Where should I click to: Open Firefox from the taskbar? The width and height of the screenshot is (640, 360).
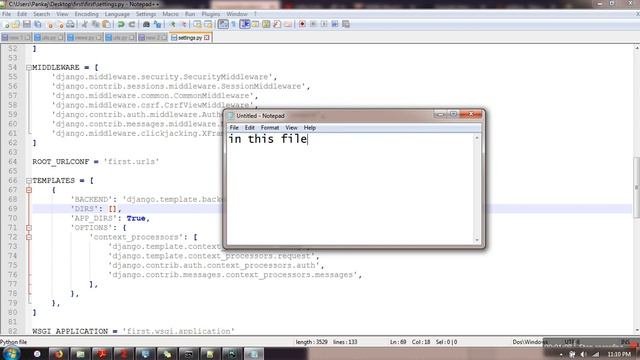(58, 354)
